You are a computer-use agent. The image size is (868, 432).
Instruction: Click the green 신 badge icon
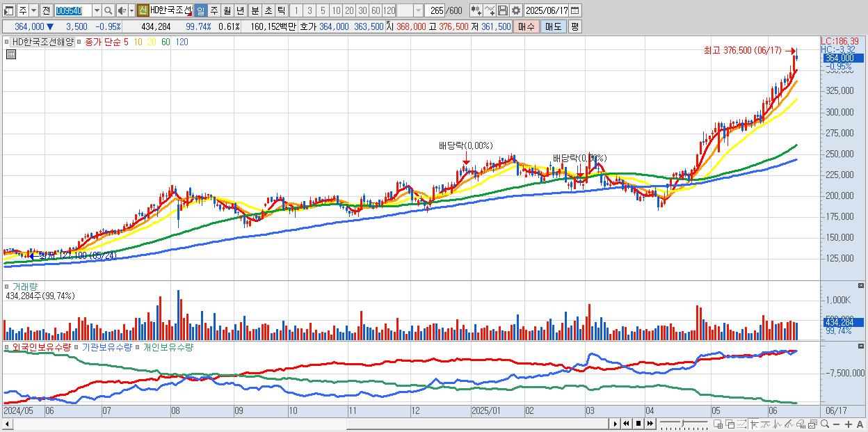[x=143, y=10]
